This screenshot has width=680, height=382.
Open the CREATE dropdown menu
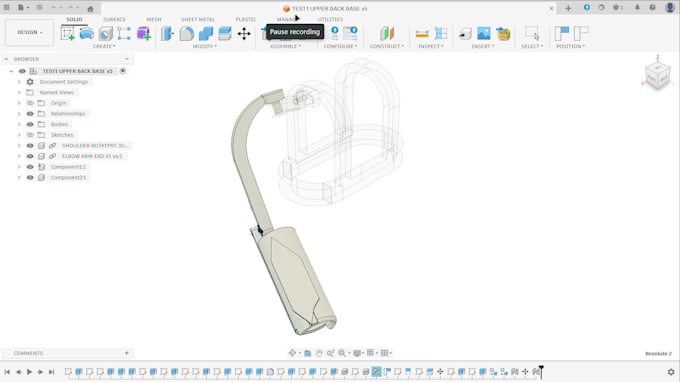tap(104, 46)
